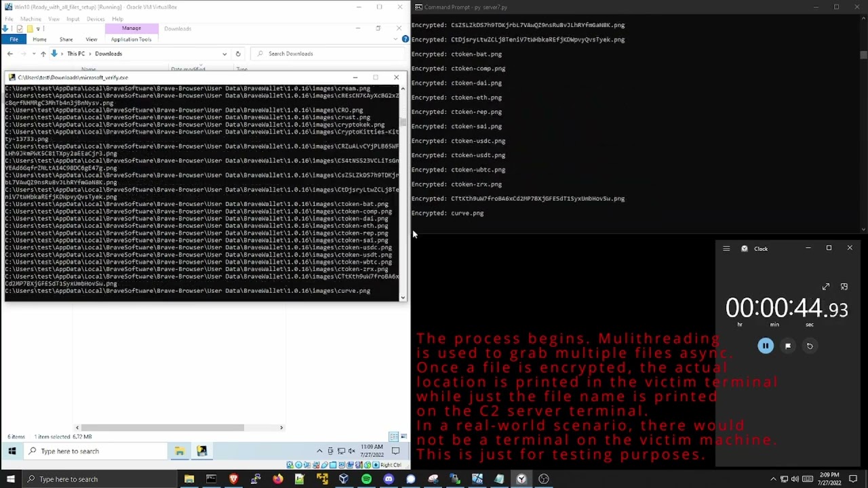The width and height of the screenshot is (868, 488).
Task: Switch Explorer to large icons layout
Action: click(403, 436)
